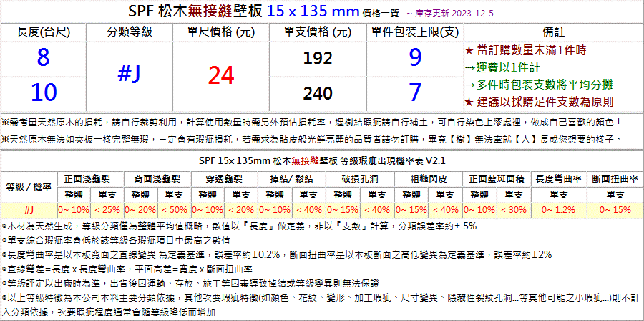The width and height of the screenshot is (644, 321).
Task: Click the large blue '#J' grade in price table
Action: 129,75
